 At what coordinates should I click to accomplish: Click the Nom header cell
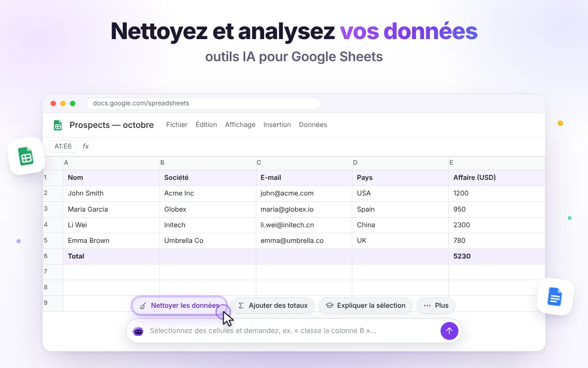coord(112,178)
